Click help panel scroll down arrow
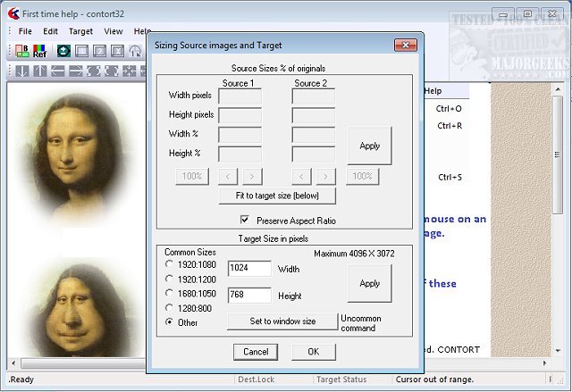572x392 pixels. coord(558,350)
